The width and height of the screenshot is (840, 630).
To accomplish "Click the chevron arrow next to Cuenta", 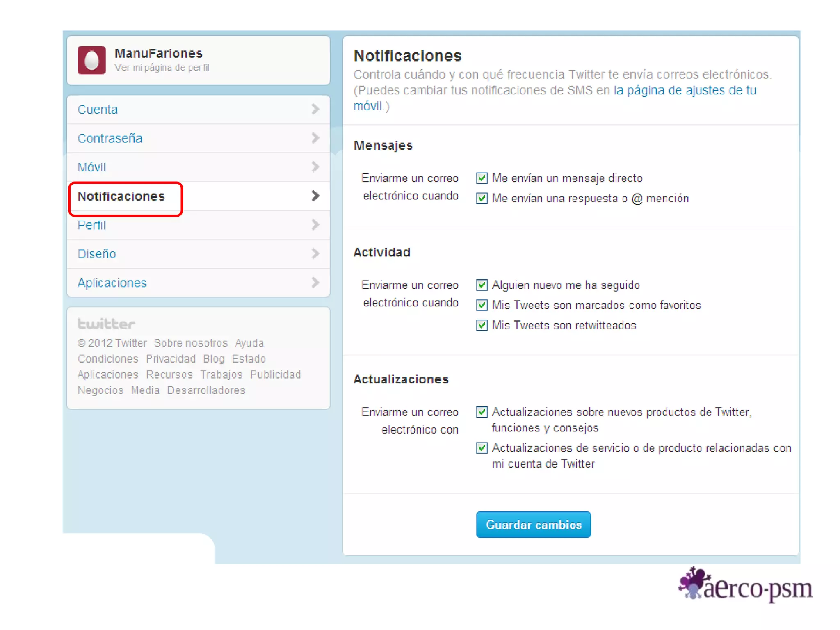I will pyautogui.click(x=315, y=109).
